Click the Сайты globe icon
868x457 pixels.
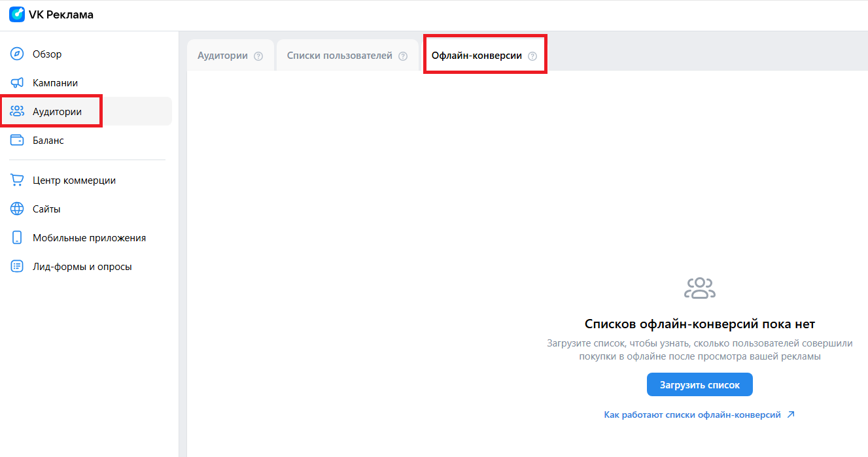[x=17, y=209]
